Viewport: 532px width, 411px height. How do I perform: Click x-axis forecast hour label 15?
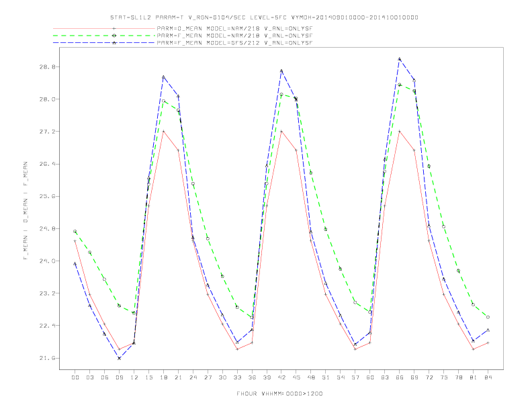coord(148,377)
